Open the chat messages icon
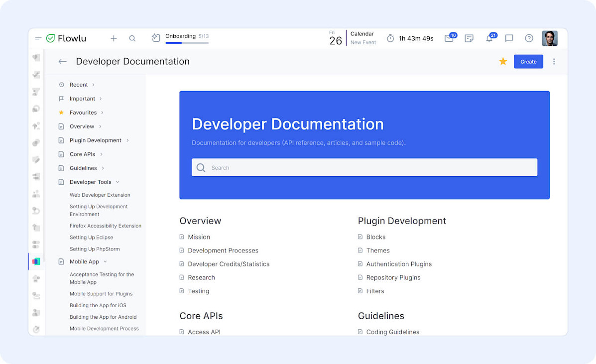596x364 pixels. (x=509, y=38)
